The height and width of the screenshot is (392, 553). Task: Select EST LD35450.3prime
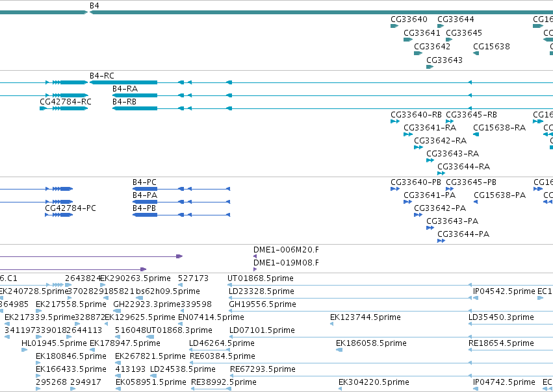(x=501, y=317)
